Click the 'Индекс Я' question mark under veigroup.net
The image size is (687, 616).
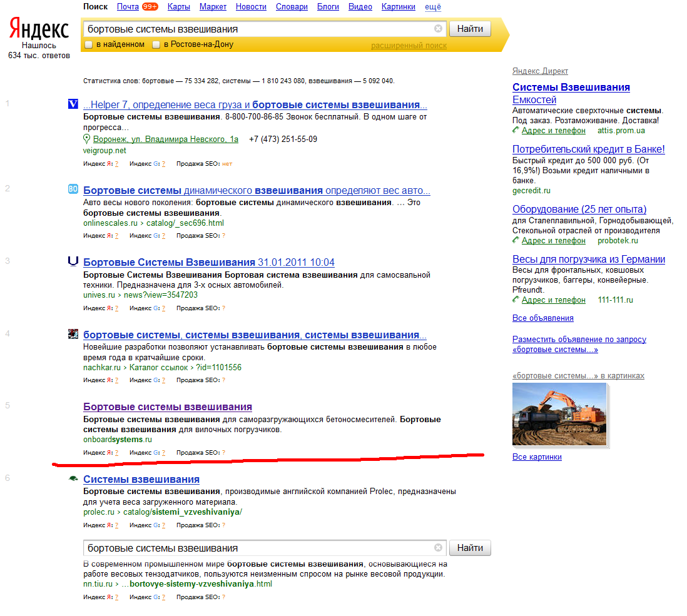[116, 164]
